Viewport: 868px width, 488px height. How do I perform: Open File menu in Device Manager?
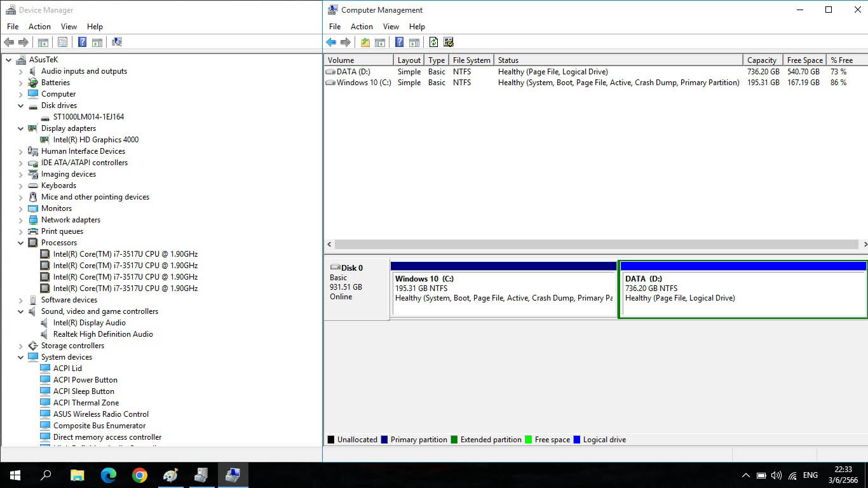[13, 27]
